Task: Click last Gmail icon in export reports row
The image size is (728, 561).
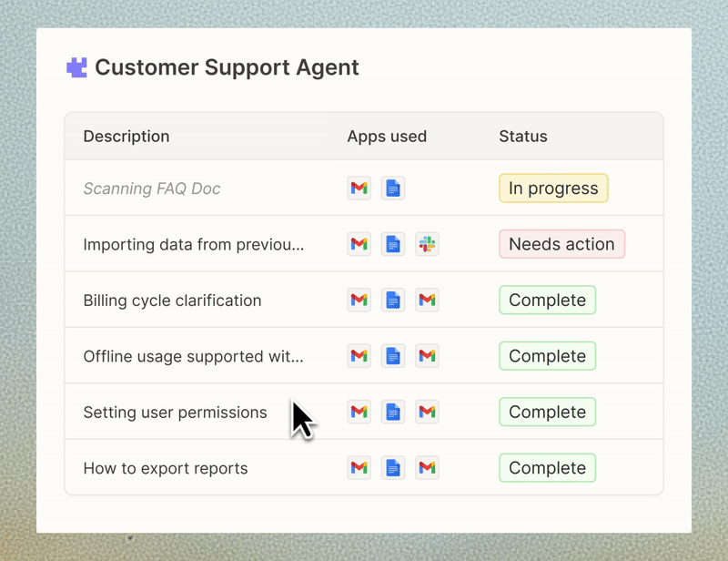Action: click(x=427, y=467)
